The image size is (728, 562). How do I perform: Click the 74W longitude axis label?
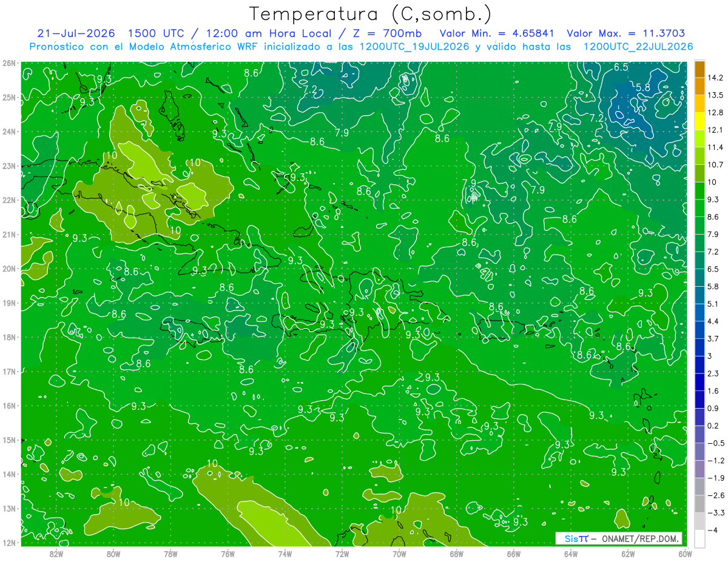tap(285, 553)
